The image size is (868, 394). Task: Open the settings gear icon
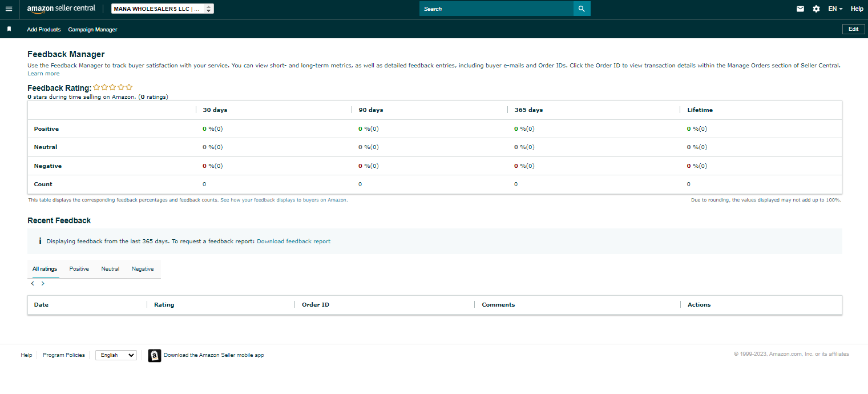point(816,9)
